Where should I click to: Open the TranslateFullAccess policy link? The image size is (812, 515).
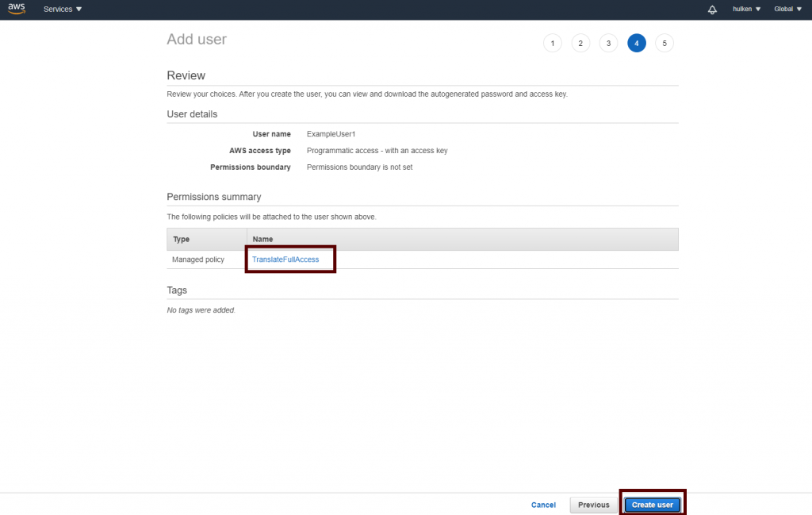(285, 259)
